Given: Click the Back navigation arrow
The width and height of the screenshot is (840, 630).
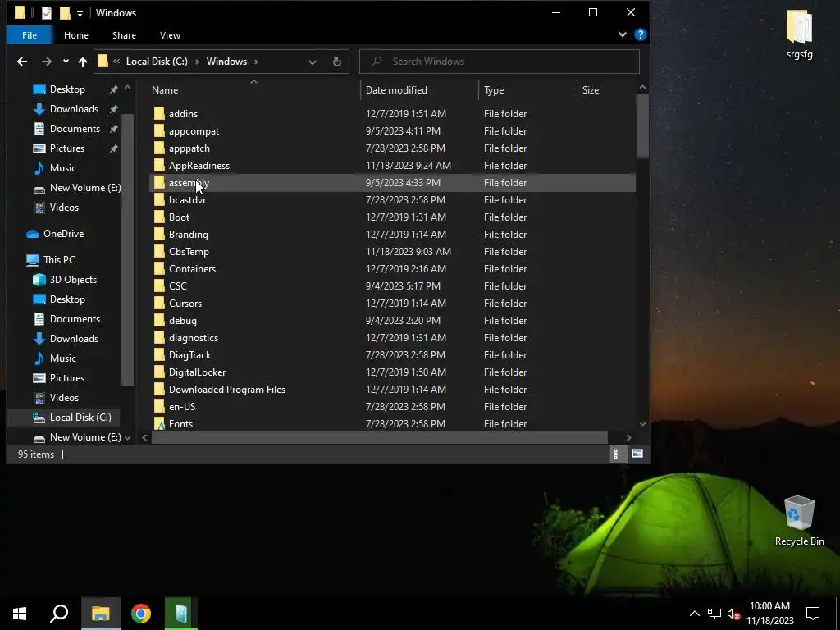Looking at the screenshot, I should pos(22,62).
